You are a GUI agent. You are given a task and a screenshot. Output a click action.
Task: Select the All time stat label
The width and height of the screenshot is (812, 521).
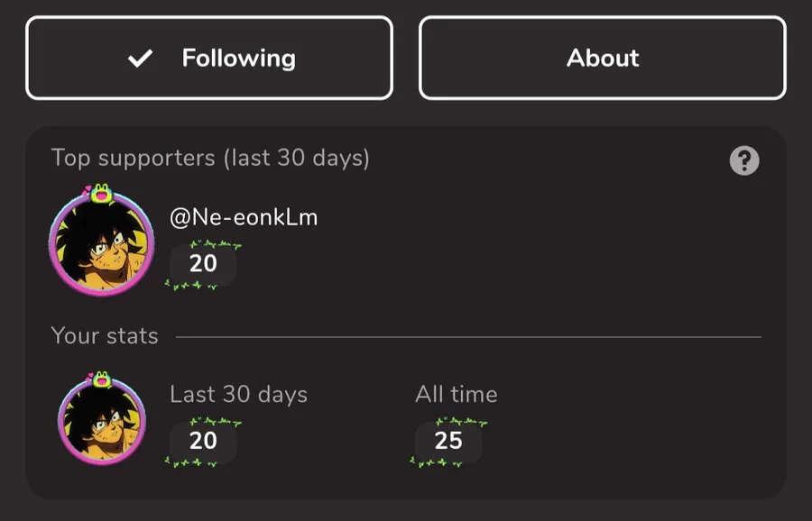(x=456, y=395)
